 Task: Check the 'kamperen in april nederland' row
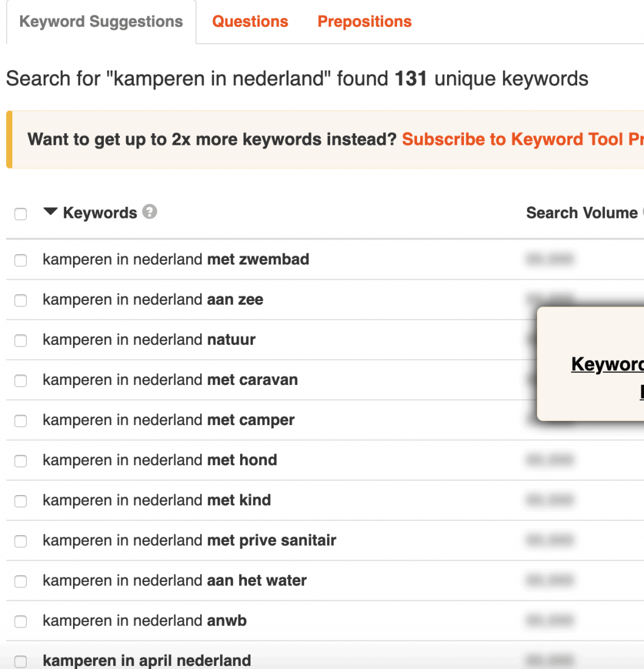(21, 661)
